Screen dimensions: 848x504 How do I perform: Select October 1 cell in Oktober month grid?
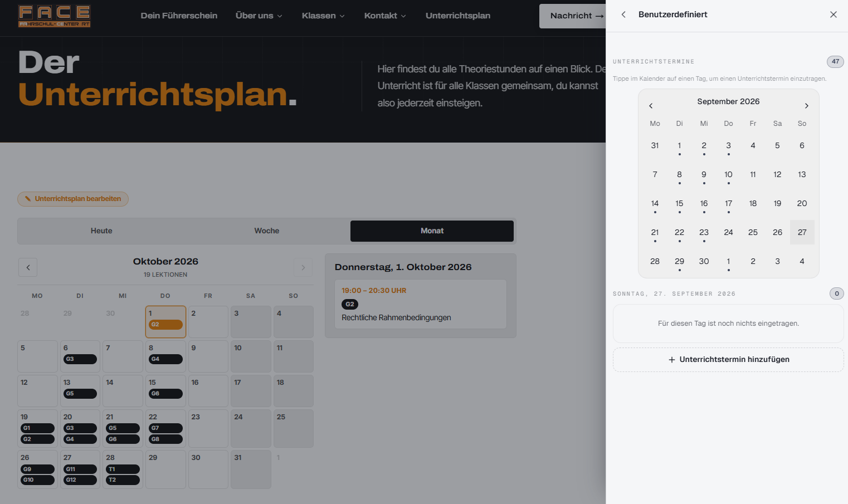(x=165, y=322)
